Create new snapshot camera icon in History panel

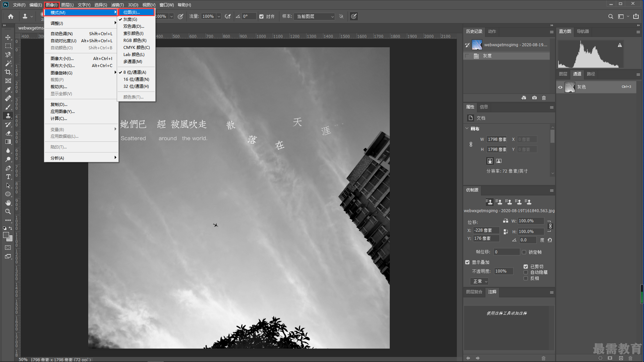(x=534, y=98)
